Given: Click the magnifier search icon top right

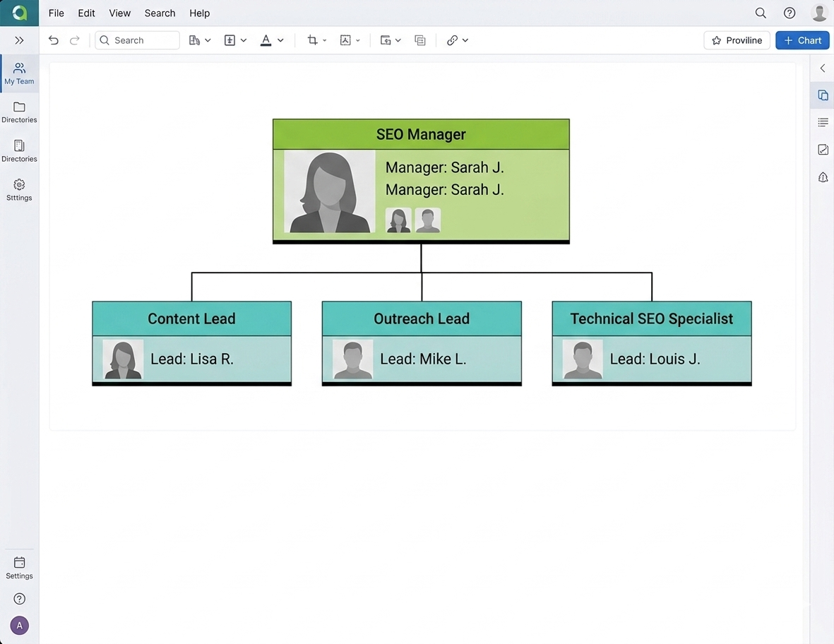Looking at the screenshot, I should coord(761,13).
